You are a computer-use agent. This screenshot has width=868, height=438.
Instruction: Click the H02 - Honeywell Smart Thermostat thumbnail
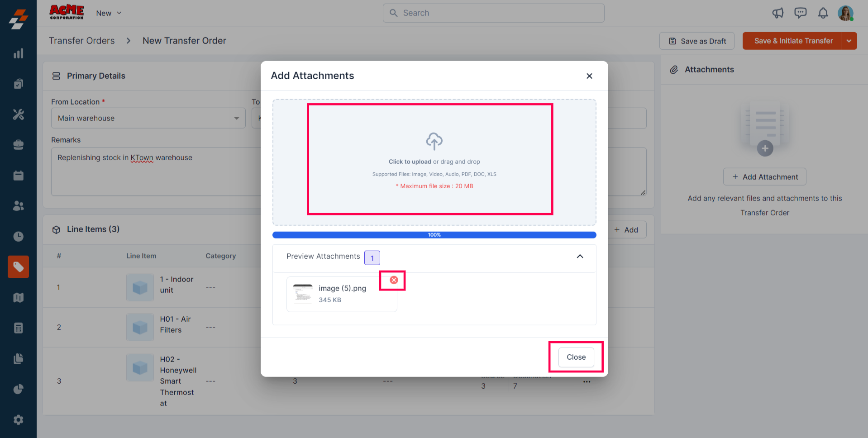point(140,367)
